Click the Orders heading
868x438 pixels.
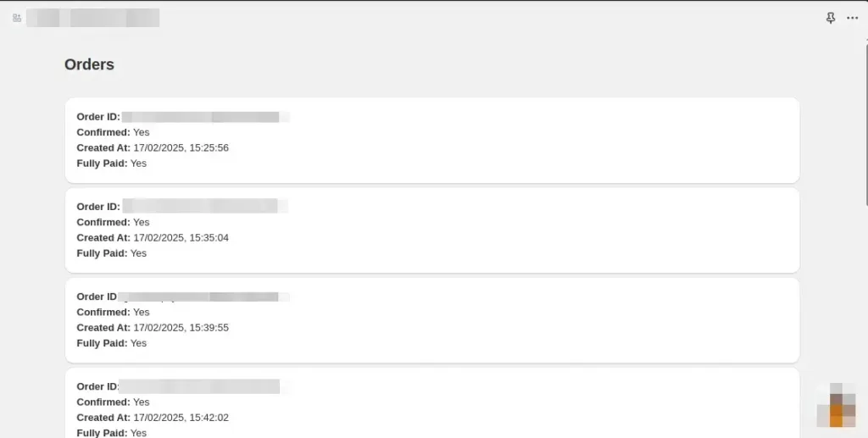click(x=89, y=64)
